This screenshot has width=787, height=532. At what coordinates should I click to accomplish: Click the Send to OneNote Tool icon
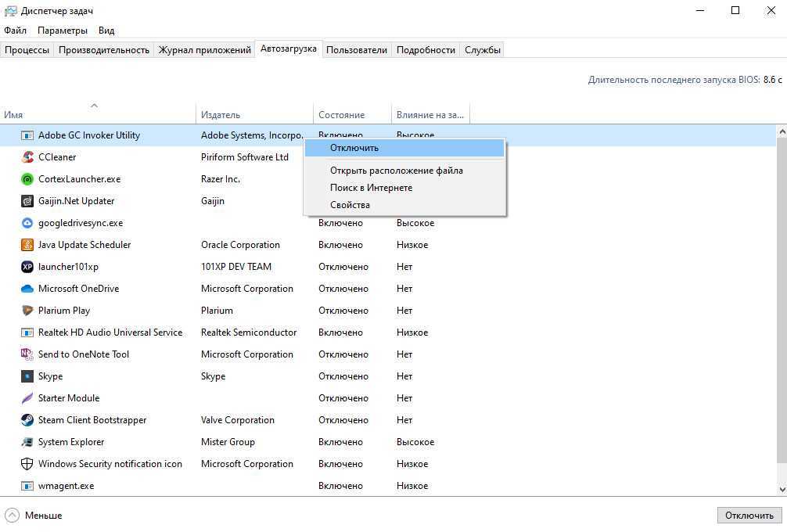(x=27, y=354)
